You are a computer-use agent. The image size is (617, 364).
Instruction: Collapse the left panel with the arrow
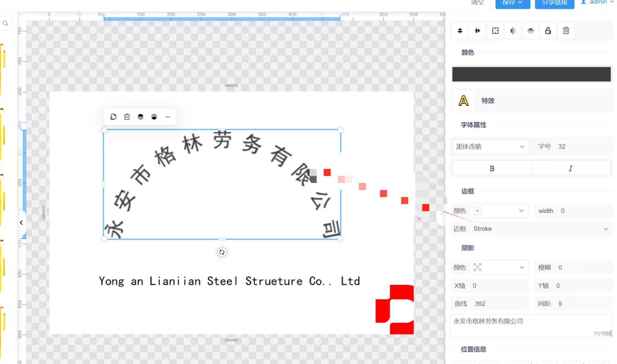[21, 223]
